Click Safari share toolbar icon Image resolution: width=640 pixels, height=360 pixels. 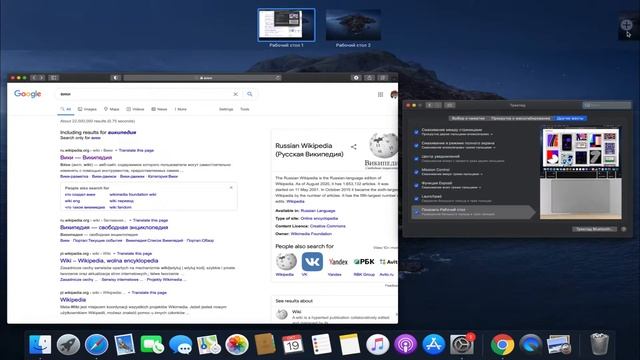click(x=369, y=78)
